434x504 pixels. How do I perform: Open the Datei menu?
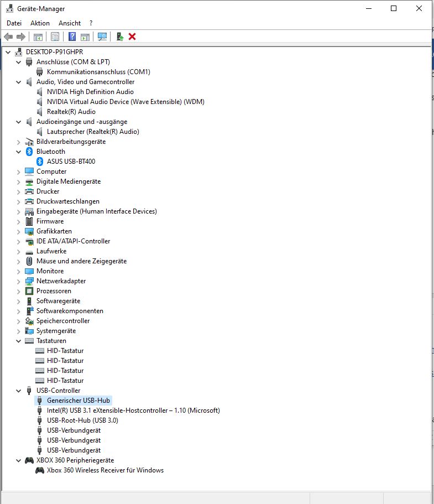pyautogui.click(x=14, y=23)
